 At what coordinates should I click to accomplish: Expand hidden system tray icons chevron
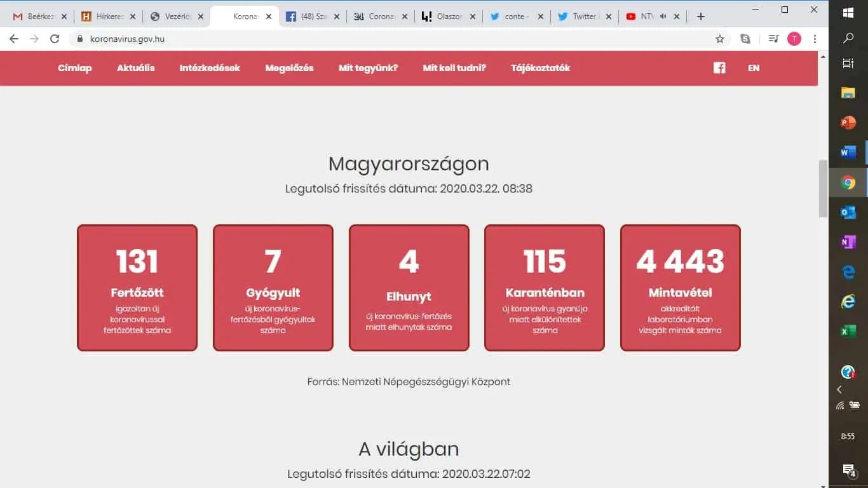coord(839,390)
